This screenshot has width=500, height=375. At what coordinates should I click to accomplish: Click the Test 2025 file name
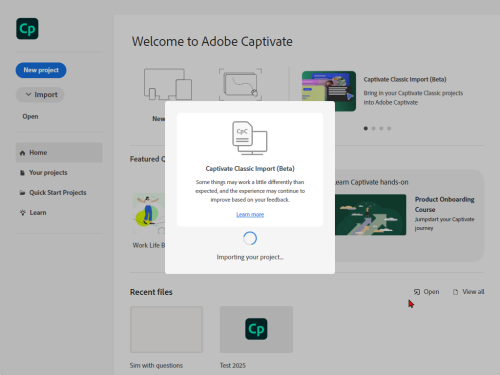[x=233, y=365]
